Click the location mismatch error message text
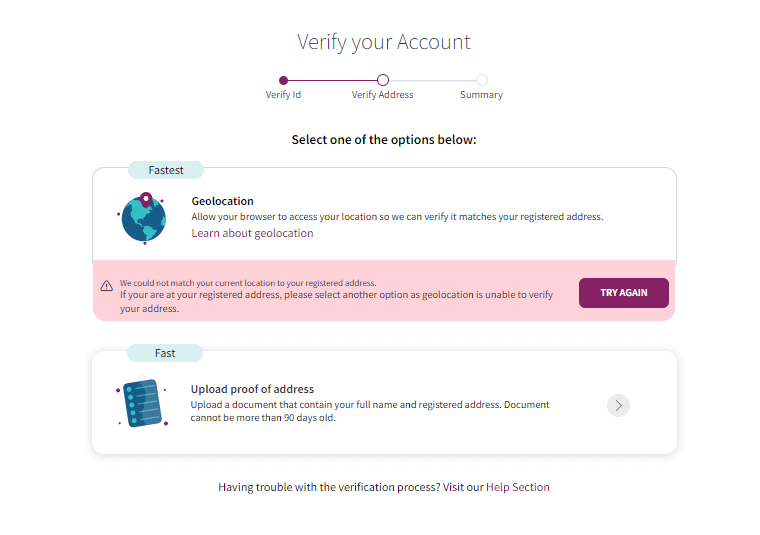The height and width of the screenshot is (535, 760). pos(336,296)
